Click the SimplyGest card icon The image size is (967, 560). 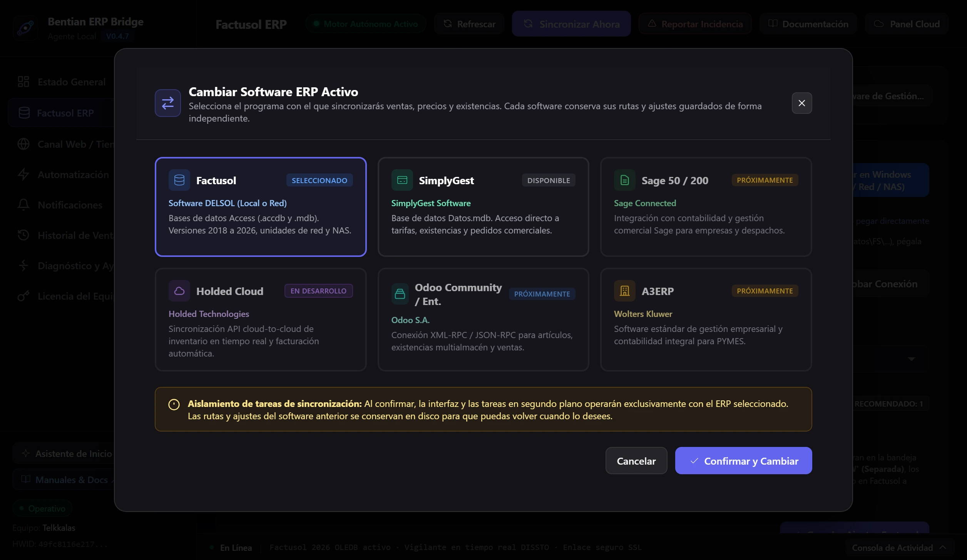click(402, 180)
